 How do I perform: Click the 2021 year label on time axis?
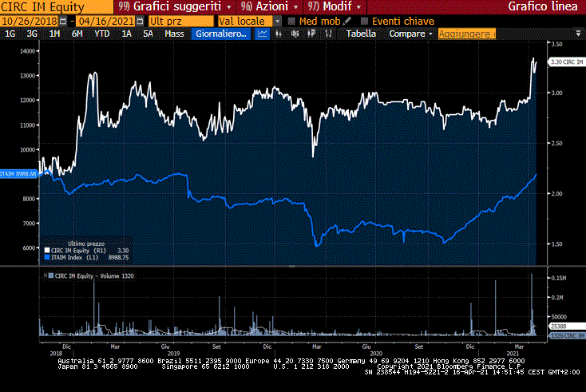(x=513, y=353)
